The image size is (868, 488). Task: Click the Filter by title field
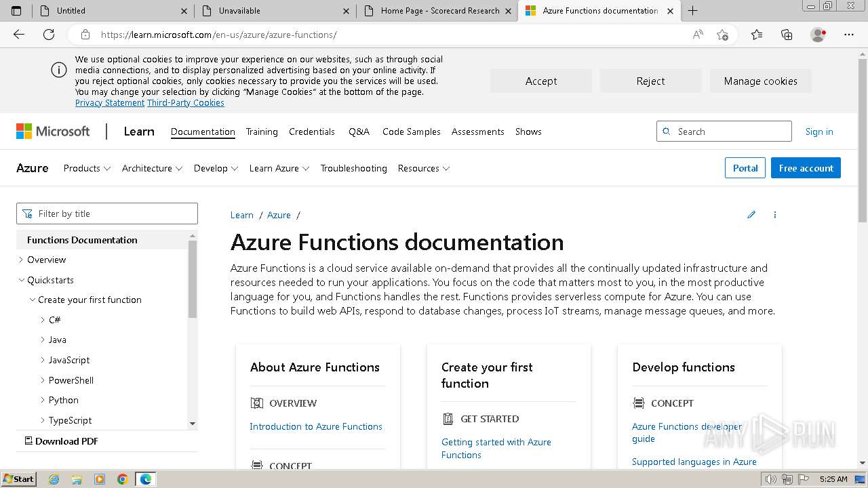pyautogui.click(x=107, y=213)
